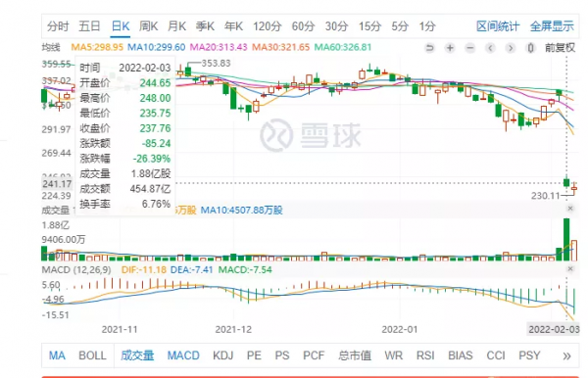The width and height of the screenshot is (588, 378).
Task: Toggle the MA indicator
Action: click(x=57, y=355)
